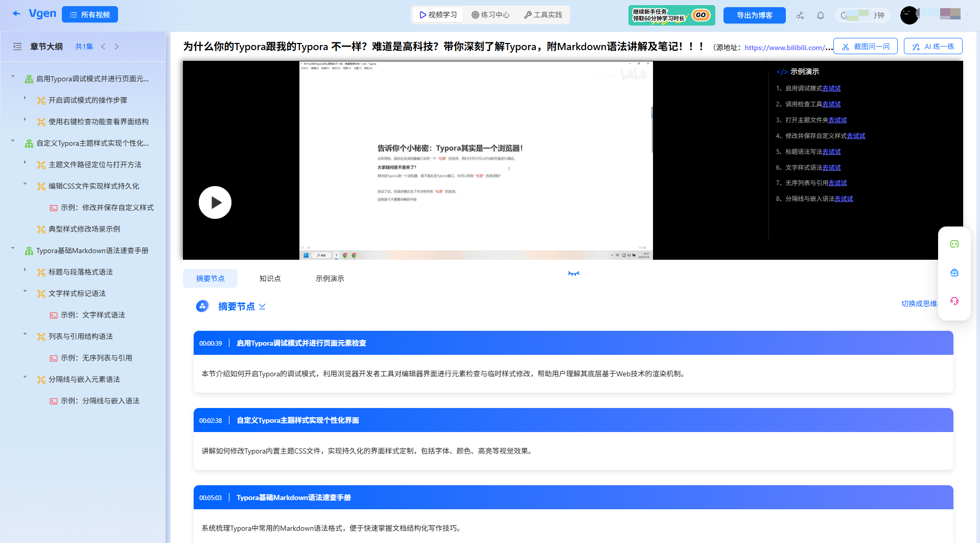Open the 所有视频 list button
This screenshot has width=980, height=543.
pyautogui.click(x=90, y=15)
